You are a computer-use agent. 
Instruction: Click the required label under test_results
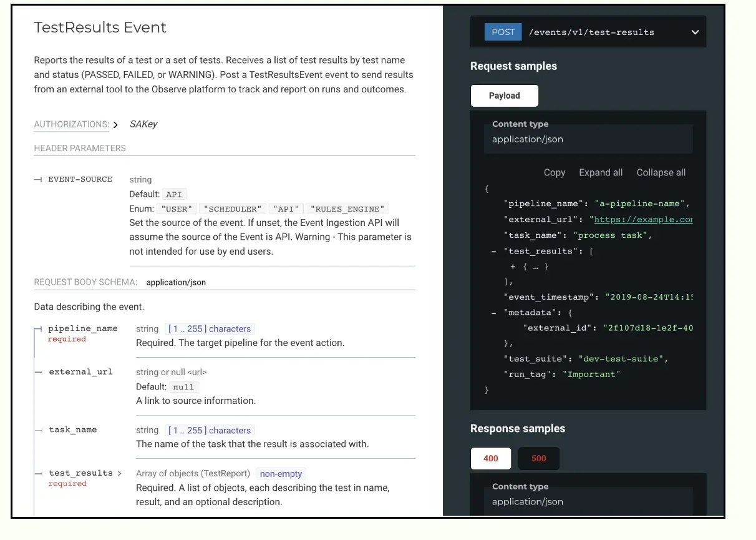[67, 483]
